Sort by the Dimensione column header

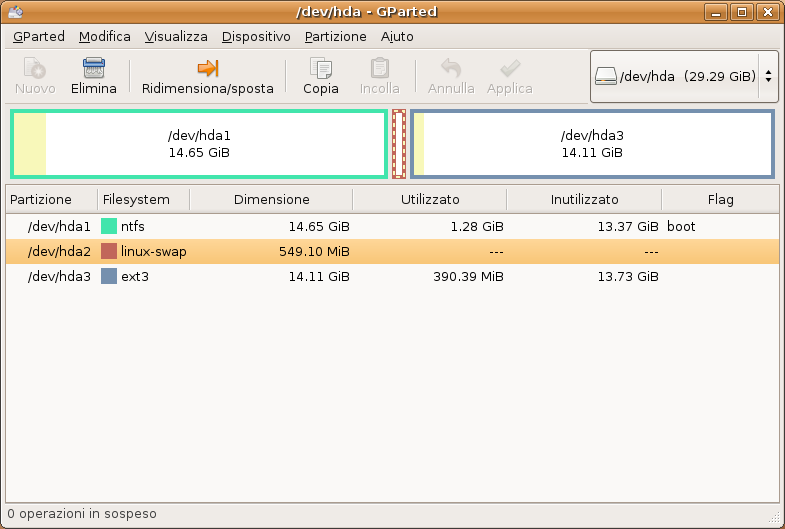[x=271, y=199]
